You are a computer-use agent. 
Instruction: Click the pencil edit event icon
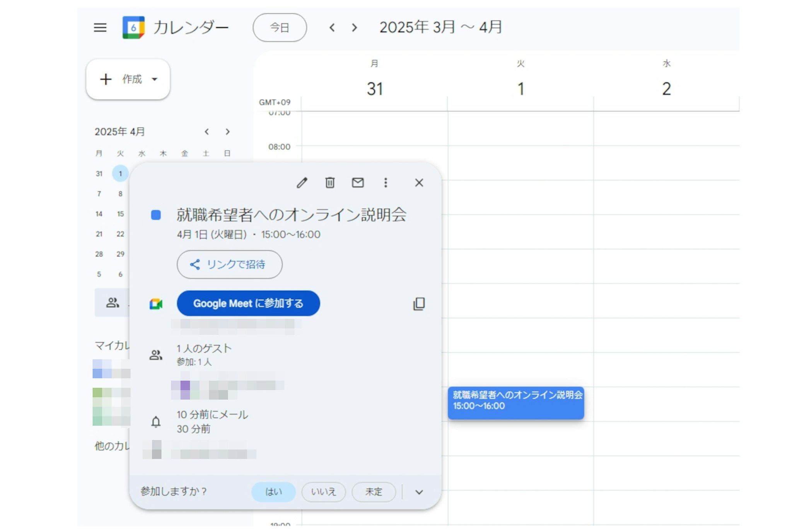click(x=302, y=182)
